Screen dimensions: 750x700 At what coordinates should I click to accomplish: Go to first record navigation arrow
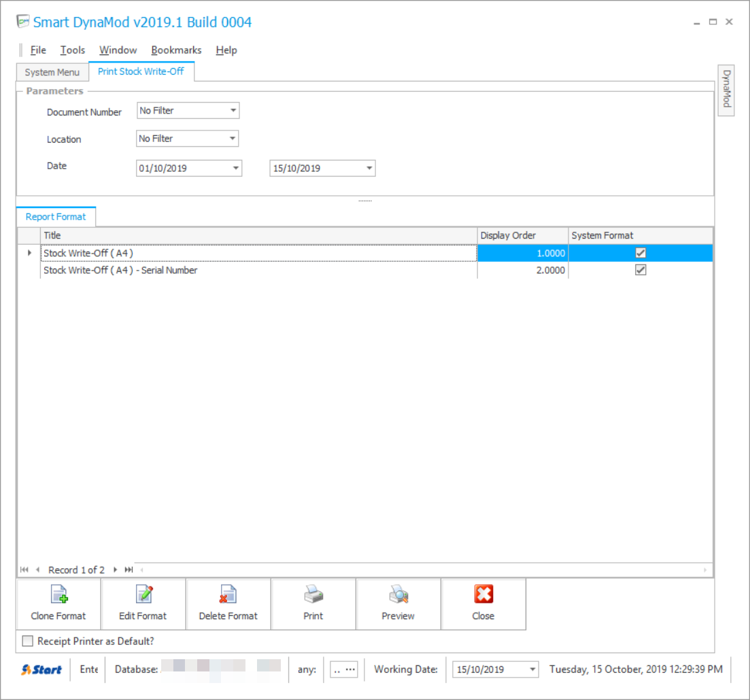click(x=24, y=570)
